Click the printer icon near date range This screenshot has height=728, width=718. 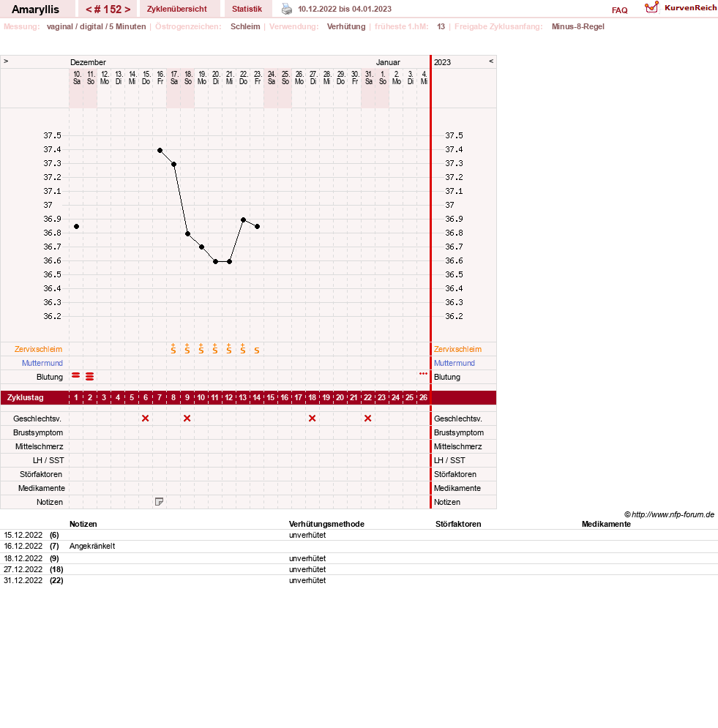tap(287, 9)
